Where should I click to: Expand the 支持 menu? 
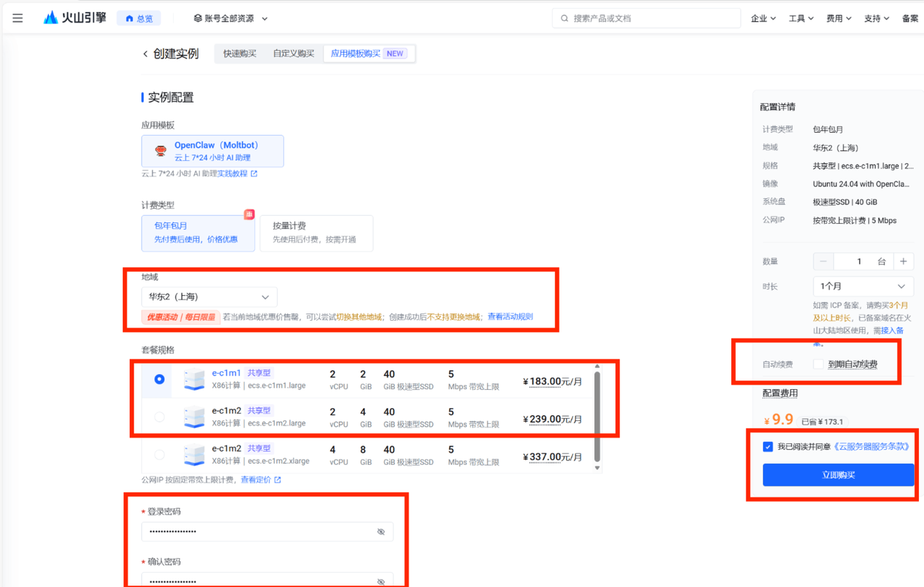click(876, 18)
